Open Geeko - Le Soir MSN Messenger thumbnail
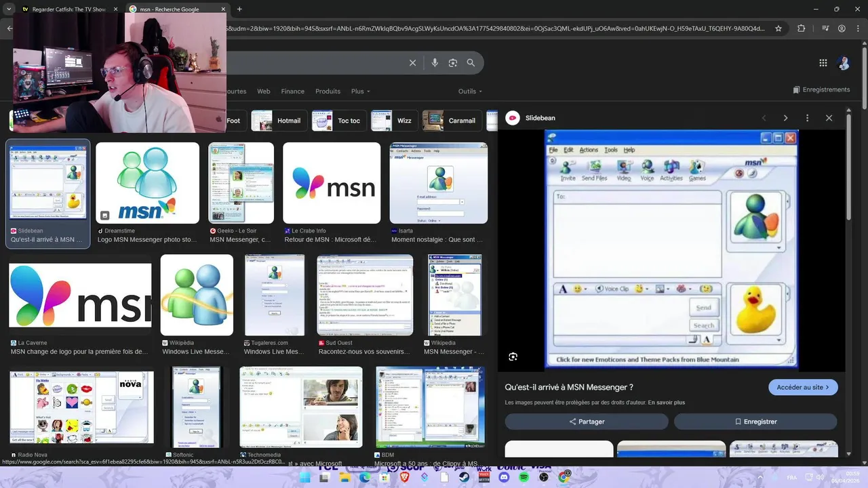This screenshot has height=488, width=868. [x=241, y=183]
